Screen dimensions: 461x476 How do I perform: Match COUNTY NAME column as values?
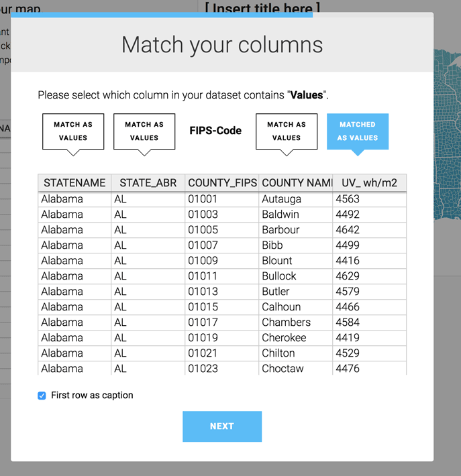[287, 131]
